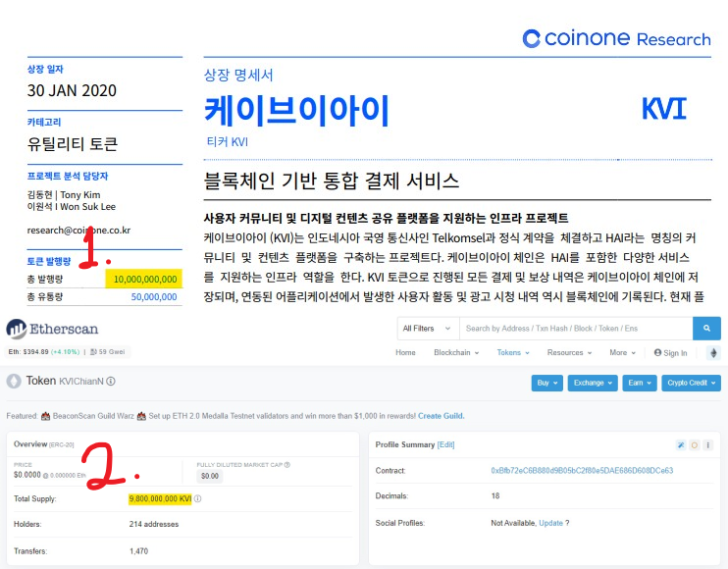Click the blue search magnifier button
728x569 pixels.
(x=706, y=328)
